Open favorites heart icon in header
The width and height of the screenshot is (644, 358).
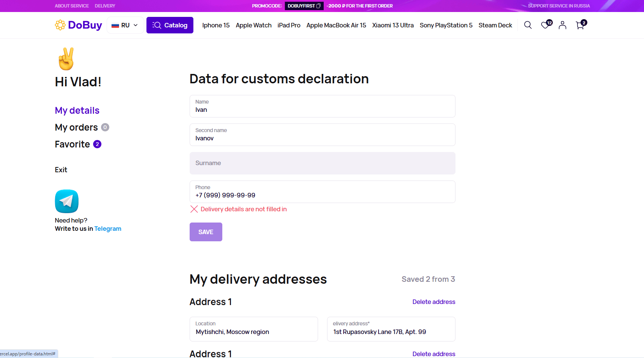coord(545,25)
